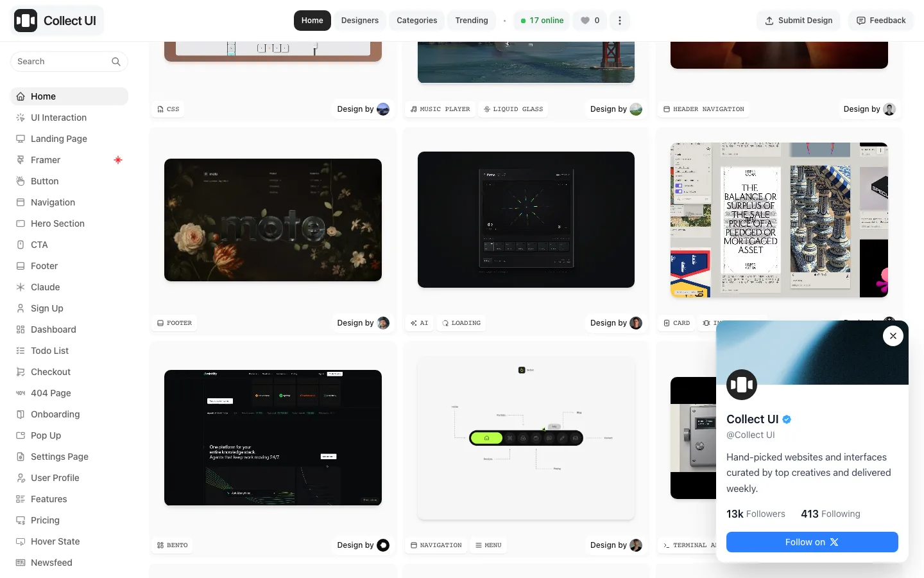Click the HEADER NAVIGATION tag
Viewport: 924px width, 578px height.
704,109
